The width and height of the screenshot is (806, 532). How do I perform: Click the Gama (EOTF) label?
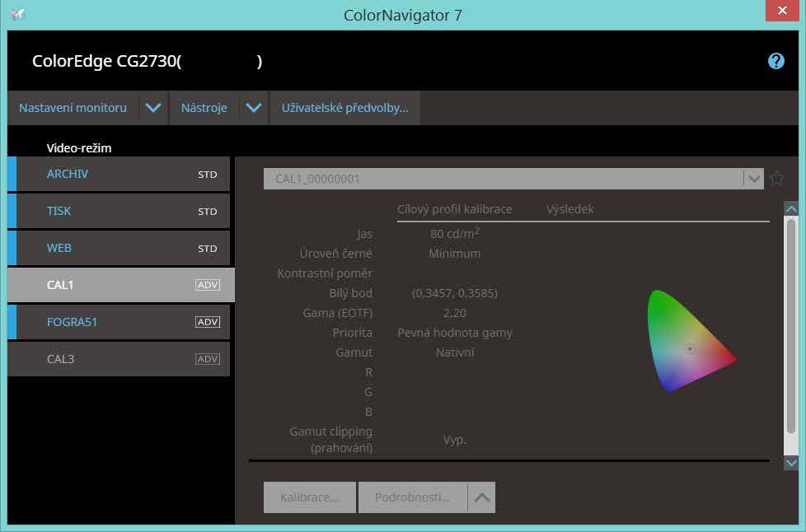(338, 313)
